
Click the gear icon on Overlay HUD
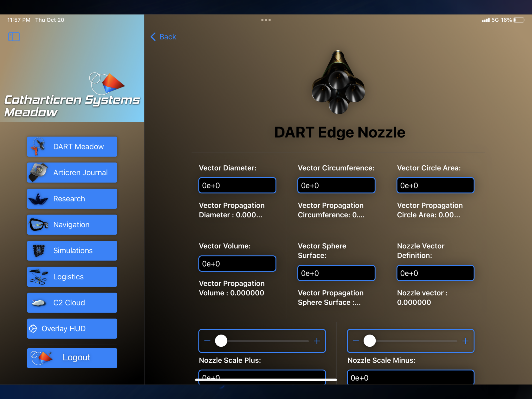tap(33, 328)
